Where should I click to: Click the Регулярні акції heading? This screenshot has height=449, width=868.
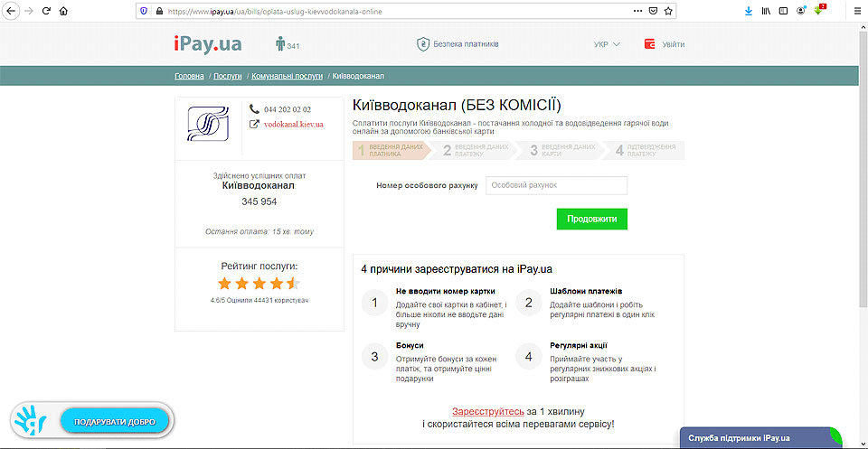(579, 345)
